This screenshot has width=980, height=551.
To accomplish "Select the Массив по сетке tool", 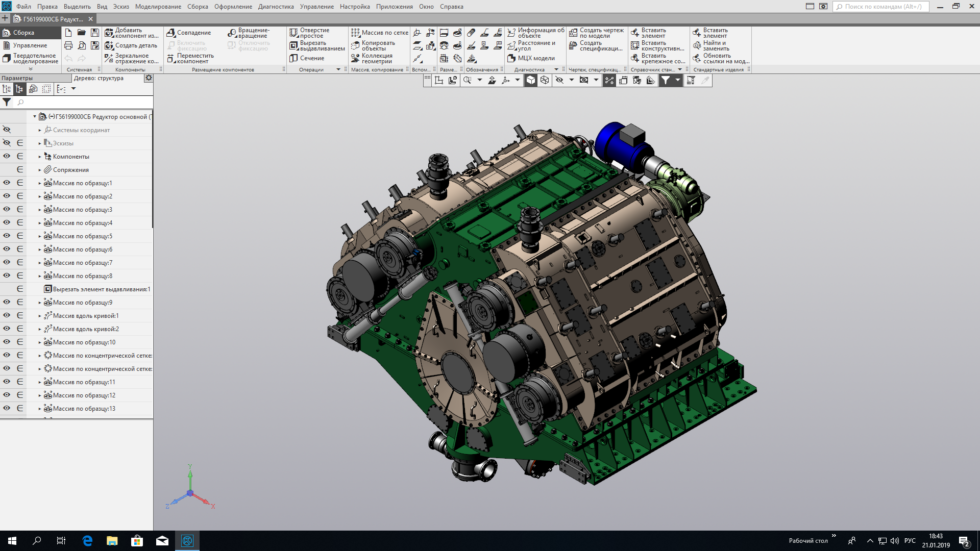I will (355, 33).
